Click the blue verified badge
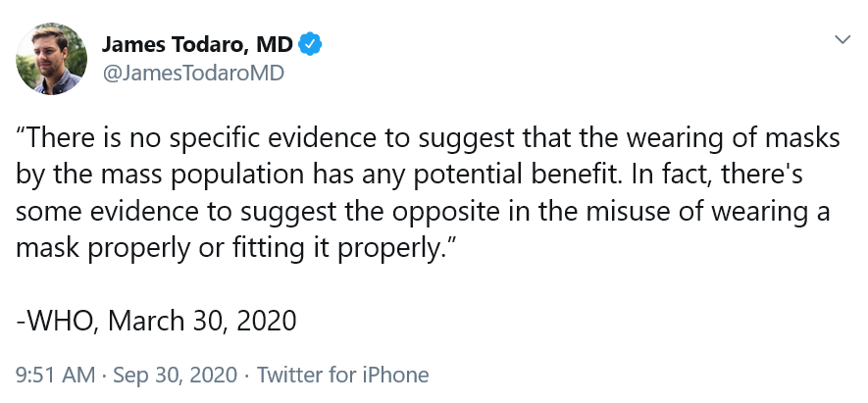 (x=311, y=44)
